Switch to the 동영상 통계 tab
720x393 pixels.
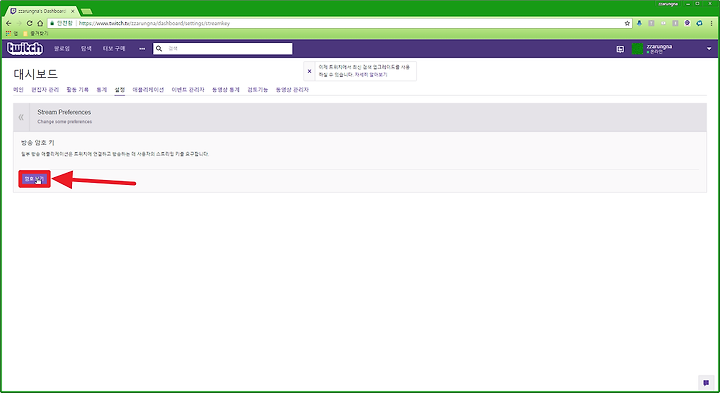tap(225, 90)
